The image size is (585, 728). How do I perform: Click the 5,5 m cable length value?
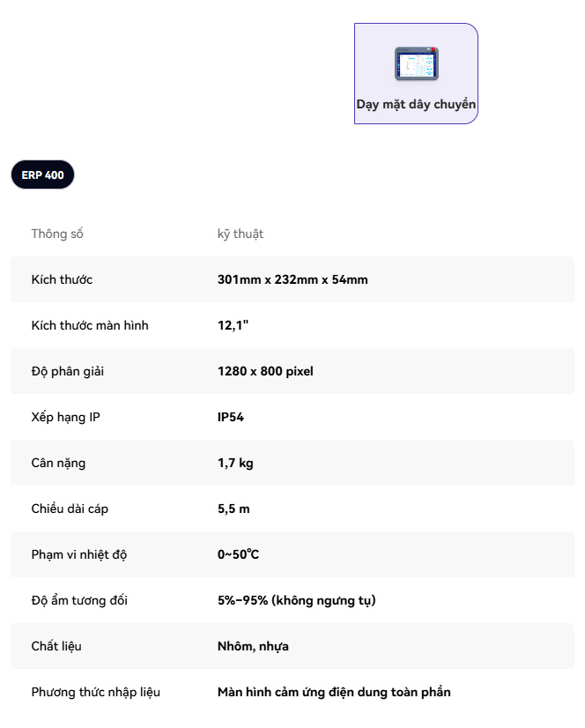(233, 509)
